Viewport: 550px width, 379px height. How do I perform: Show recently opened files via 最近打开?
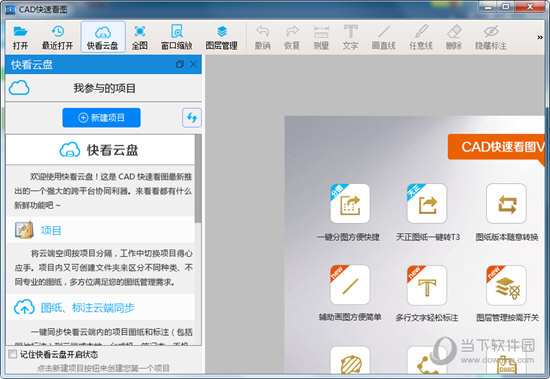(57, 37)
